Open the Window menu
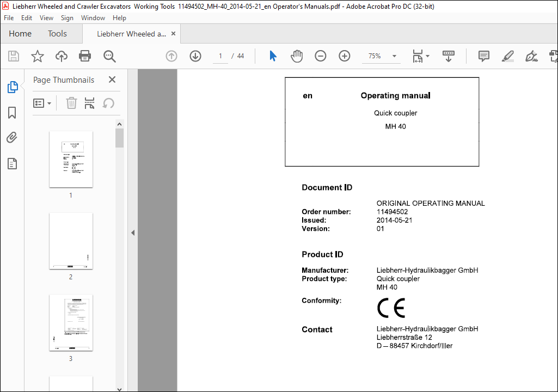The height and width of the screenshot is (392, 558). 93,18
